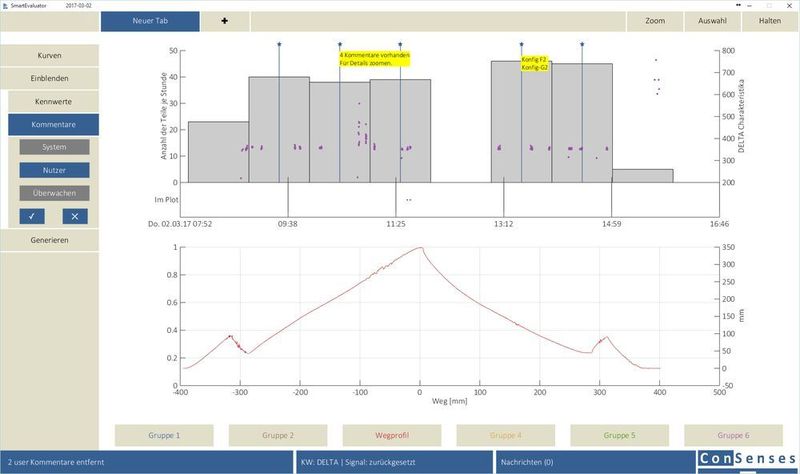Click '2 user Kommentare entfernt' status message

[x=146, y=462]
